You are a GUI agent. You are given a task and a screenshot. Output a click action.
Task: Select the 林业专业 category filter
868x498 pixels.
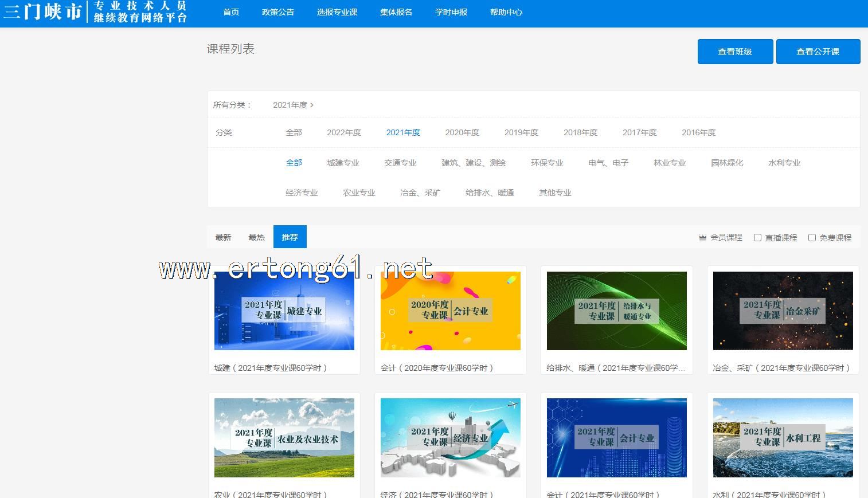click(669, 163)
